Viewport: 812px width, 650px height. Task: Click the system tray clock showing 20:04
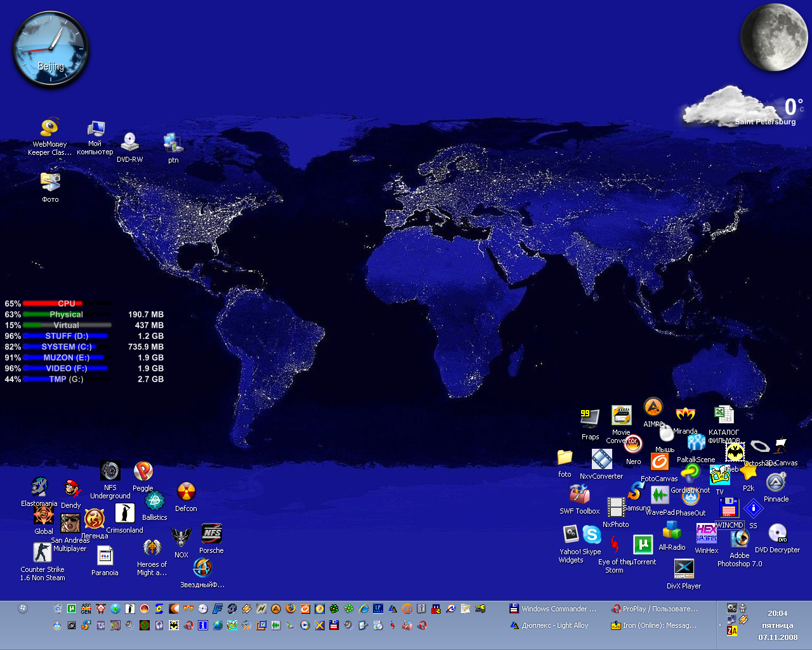click(777, 613)
